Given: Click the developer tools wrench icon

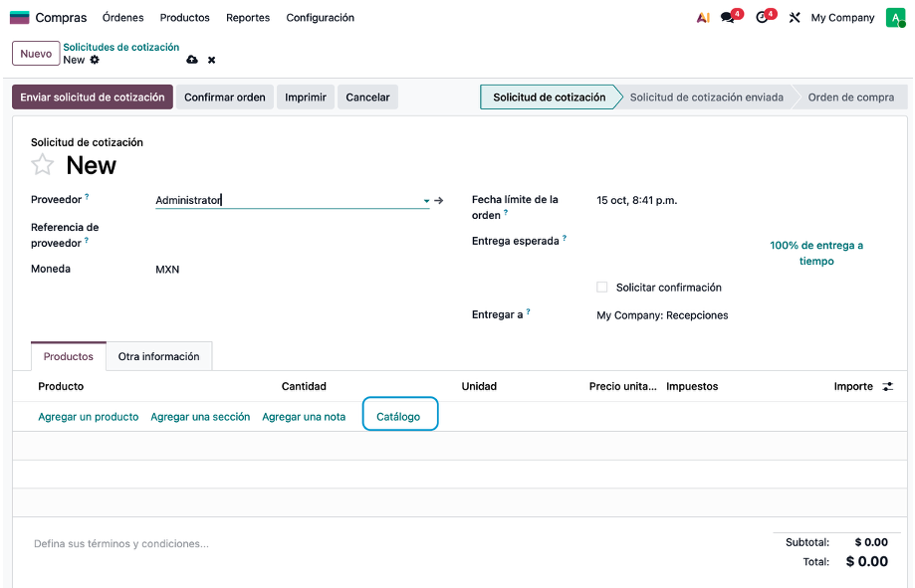Looking at the screenshot, I should [795, 18].
